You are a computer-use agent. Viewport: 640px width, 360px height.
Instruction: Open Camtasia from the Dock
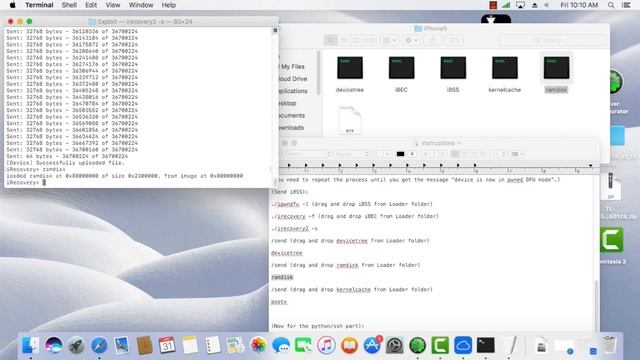point(440,345)
